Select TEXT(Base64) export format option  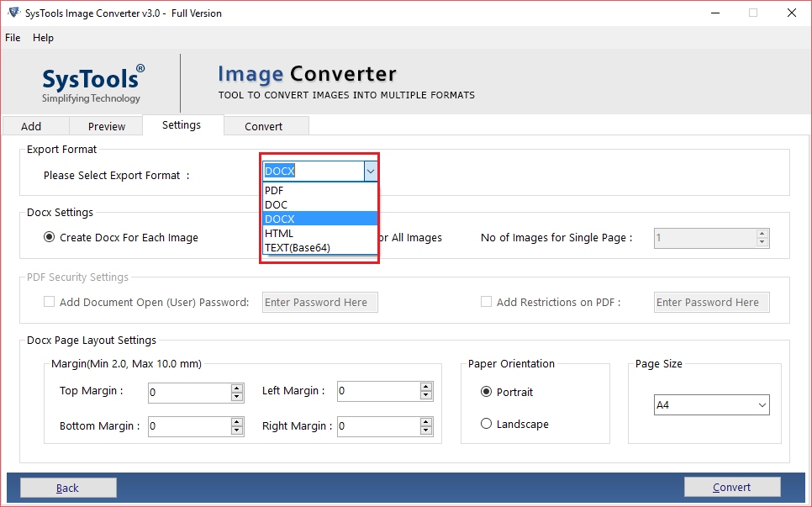click(320, 247)
